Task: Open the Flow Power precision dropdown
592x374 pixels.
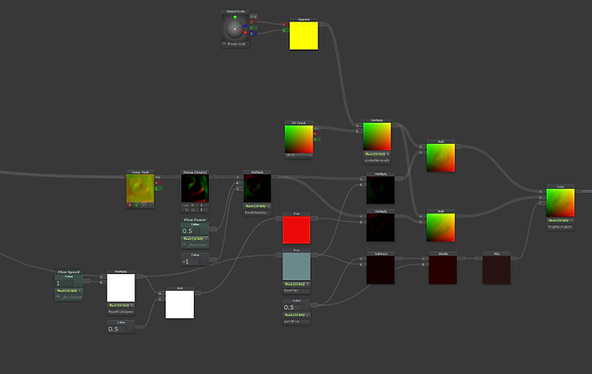Action: click(195, 239)
